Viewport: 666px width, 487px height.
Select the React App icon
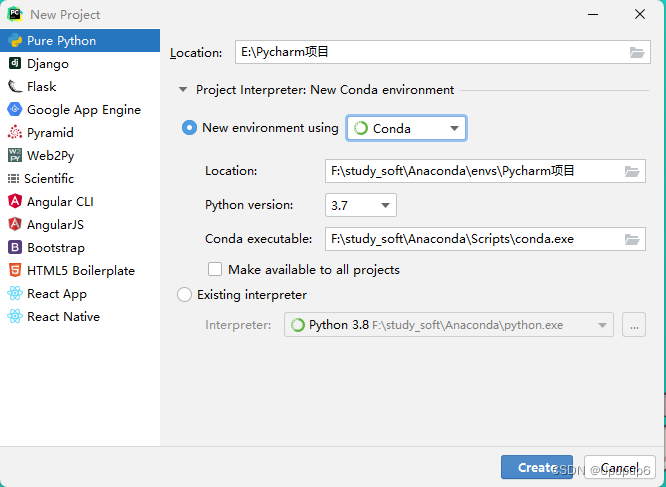pyautogui.click(x=14, y=293)
